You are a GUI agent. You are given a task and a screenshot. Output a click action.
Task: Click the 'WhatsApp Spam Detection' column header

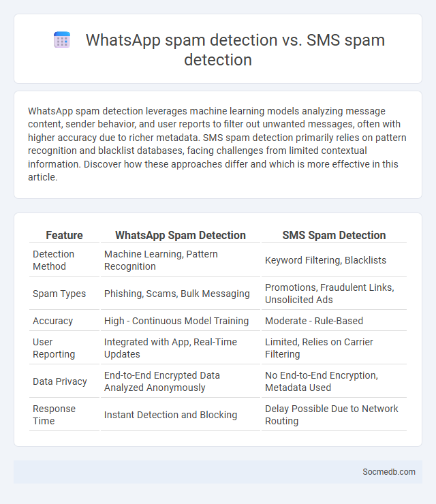coord(181,235)
